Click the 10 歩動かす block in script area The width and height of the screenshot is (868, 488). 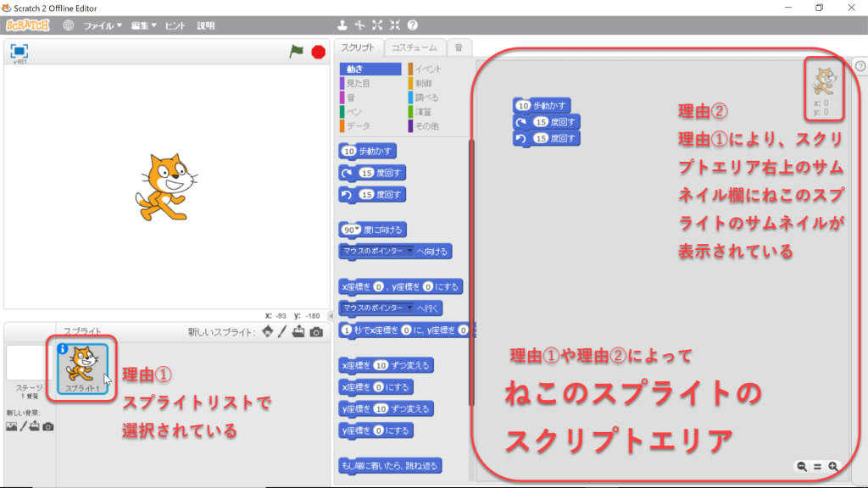(x=542, y=105)
